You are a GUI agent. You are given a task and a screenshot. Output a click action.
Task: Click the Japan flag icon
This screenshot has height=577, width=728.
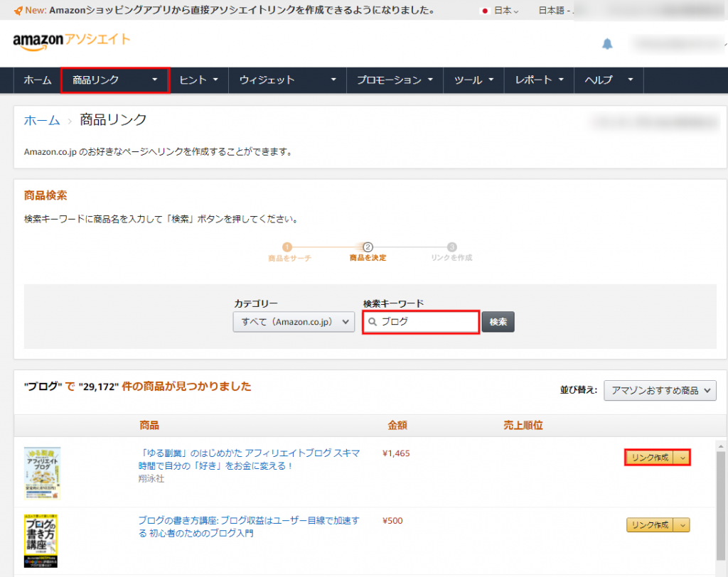point(485,11)
